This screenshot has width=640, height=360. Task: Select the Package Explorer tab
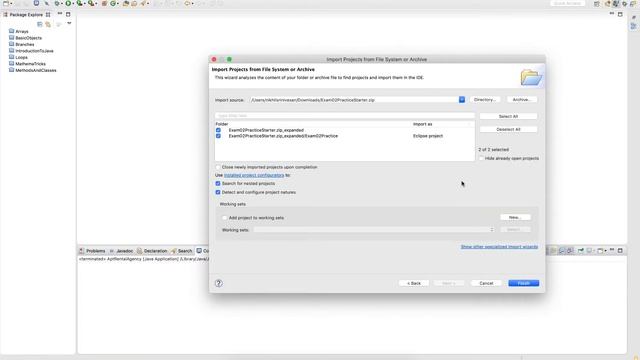26,14
